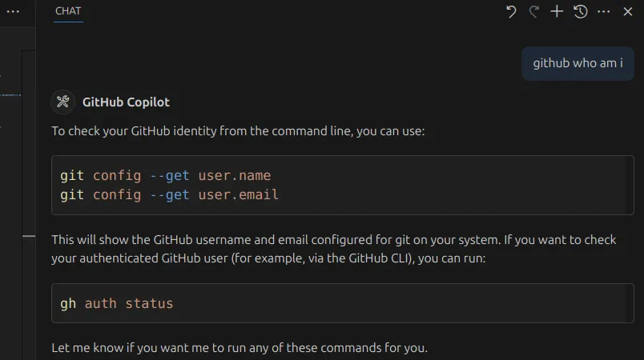
Task: Start a new chat with plus icon
Action: (557, 11)
